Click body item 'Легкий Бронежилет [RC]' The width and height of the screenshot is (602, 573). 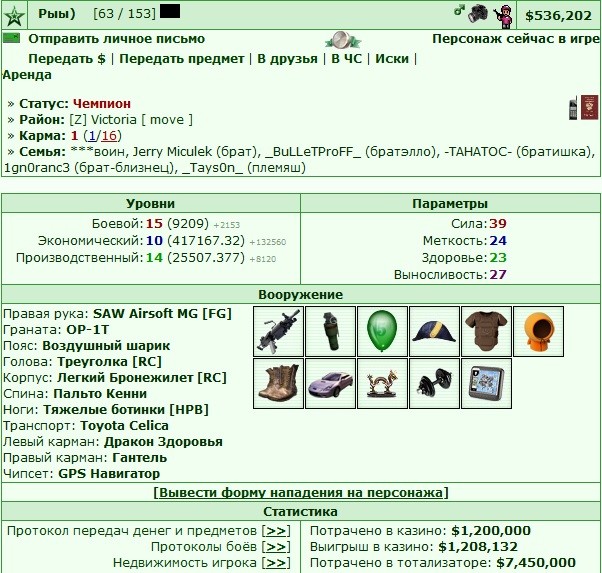[142, 378]
